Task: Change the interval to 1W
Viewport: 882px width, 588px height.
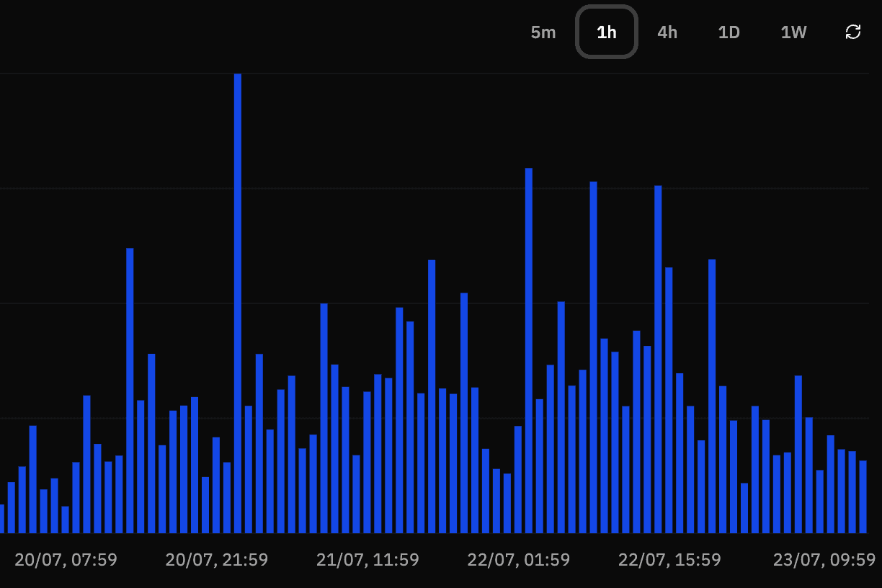Action: 793,32
